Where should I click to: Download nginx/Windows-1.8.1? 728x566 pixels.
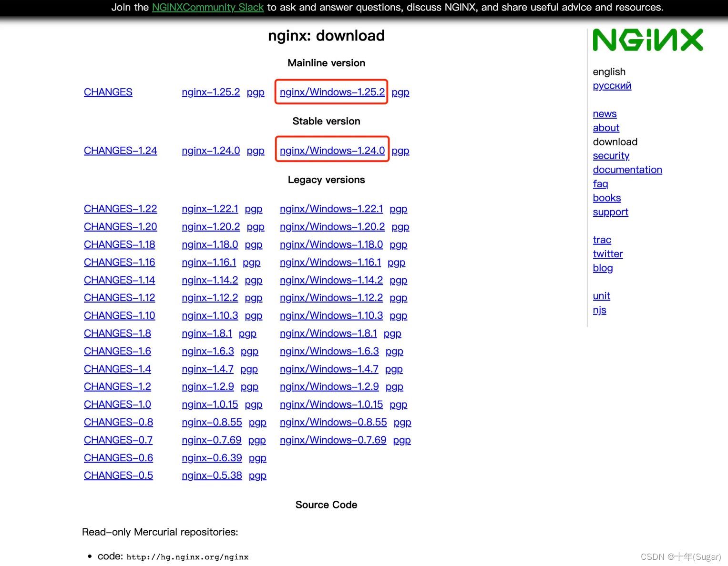(328, 334)
